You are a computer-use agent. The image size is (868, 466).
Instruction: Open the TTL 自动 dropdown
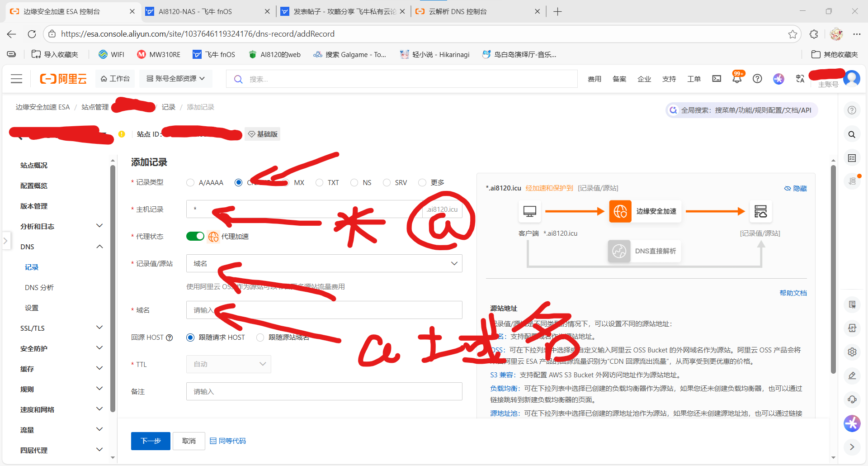pos(229,364)
